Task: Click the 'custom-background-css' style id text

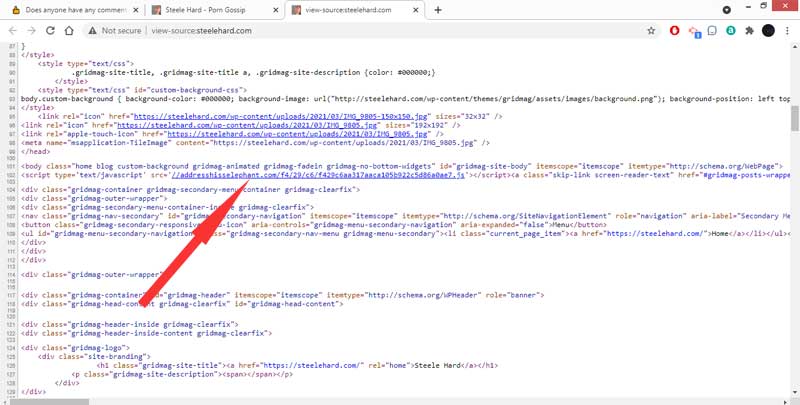Action: tap(195, 90)
